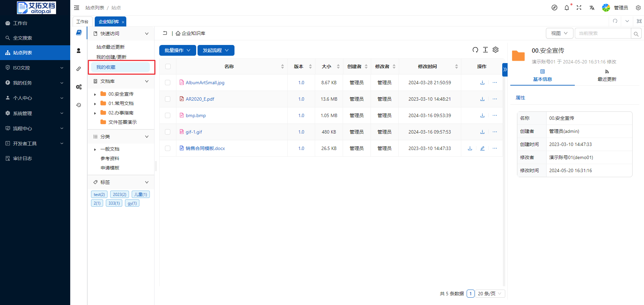The width and height of the screenshot is (644, 305).
Task: Toggle fullscreen mode icon in header
Action: (x=579, y=8)
